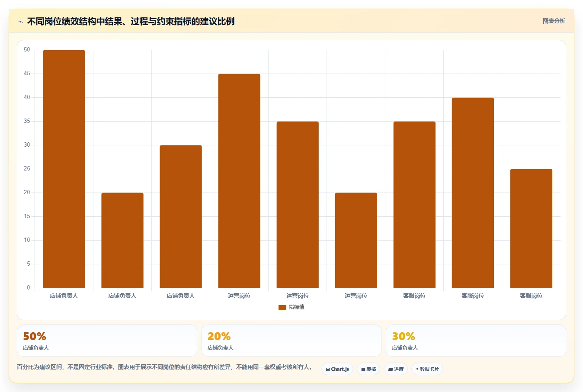
Task: Click the lightning icon beside the chart title
Action: (x=20, y=21)
